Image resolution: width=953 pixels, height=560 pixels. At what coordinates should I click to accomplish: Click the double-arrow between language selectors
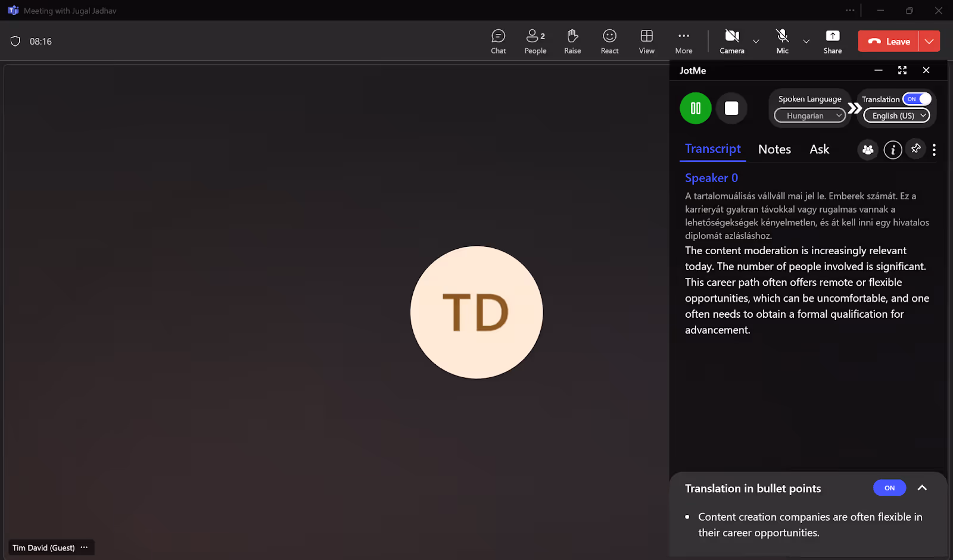click(855, 108)
